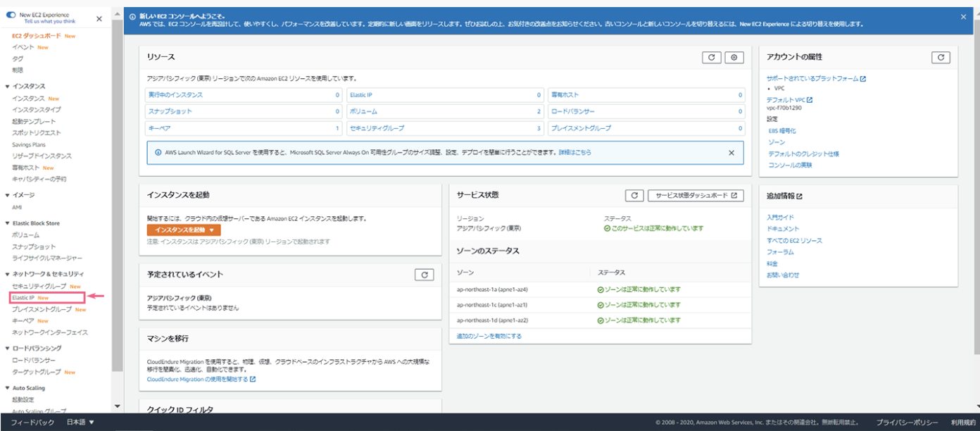
Task: Open 起動テンプレート in the sidebar
Action: (34, 121)
